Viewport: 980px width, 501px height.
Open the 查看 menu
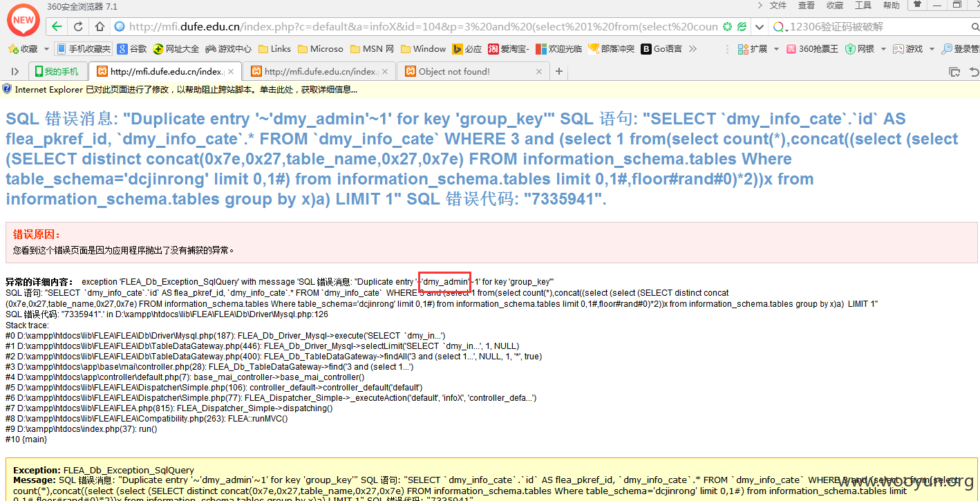pyautogui.click(x=807, y=6)
